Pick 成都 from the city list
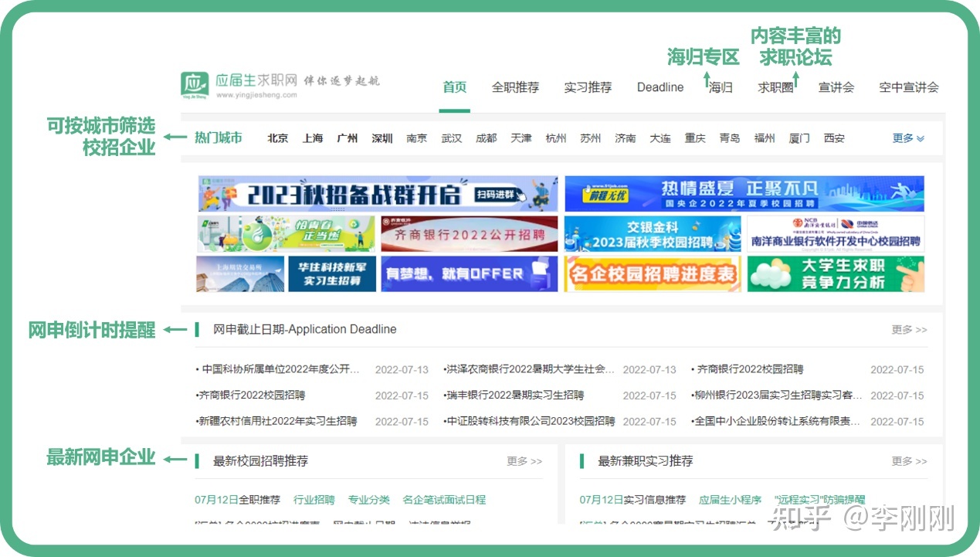The width and height of the screenshot is (980, 557). point(487,138)
